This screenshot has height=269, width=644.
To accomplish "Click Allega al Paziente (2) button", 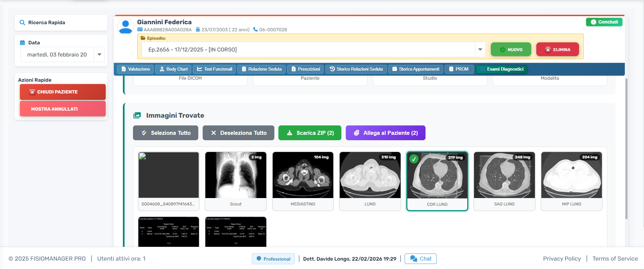I will click(385, 133).
